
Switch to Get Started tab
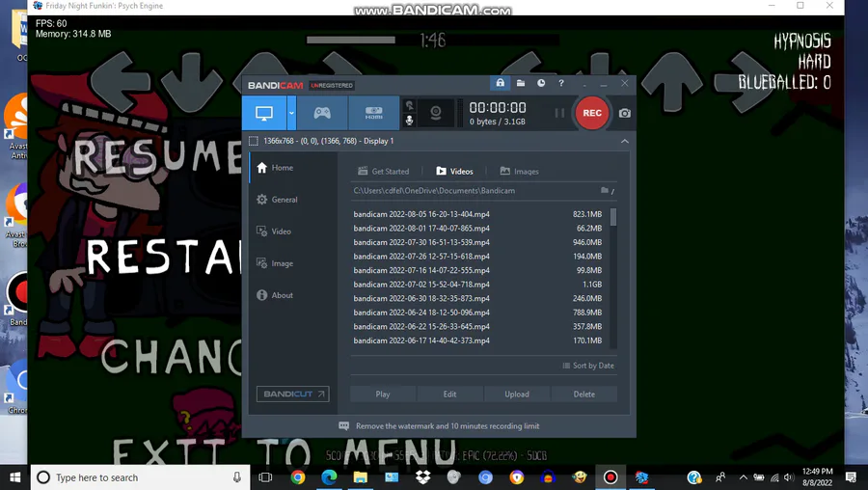pyautogui.click(x=384, y=172)
